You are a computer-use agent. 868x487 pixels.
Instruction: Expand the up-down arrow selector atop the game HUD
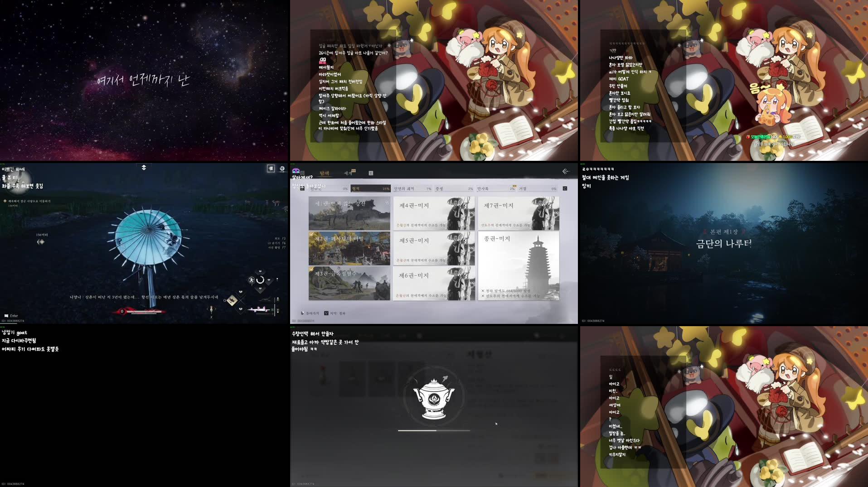click(x=144, y=167)
